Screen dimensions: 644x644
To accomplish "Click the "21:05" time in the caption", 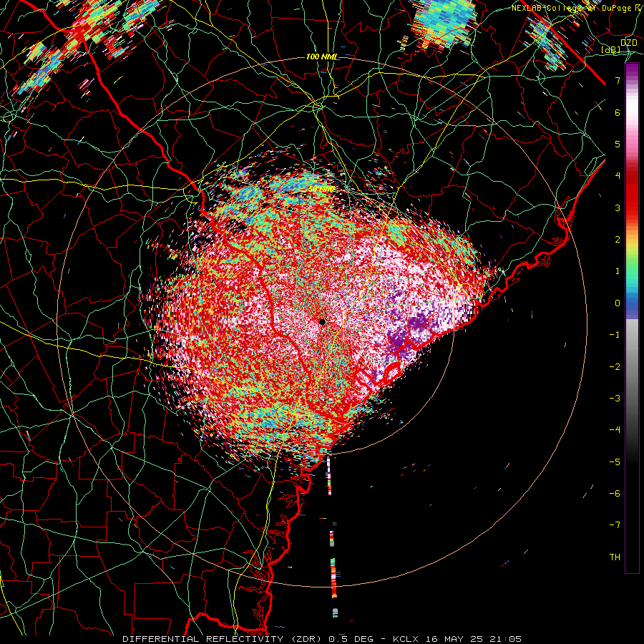I will point(505,639).
